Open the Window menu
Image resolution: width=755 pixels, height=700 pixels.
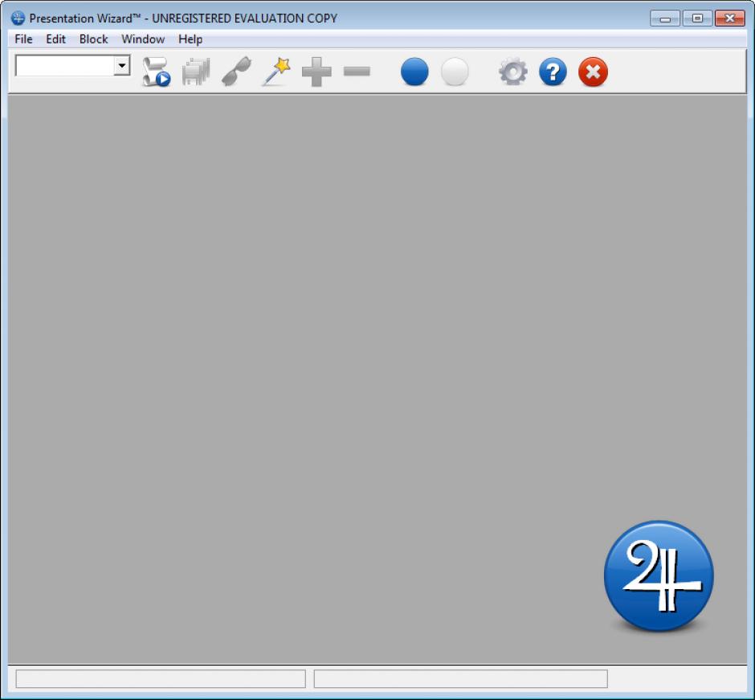(143, 39)
